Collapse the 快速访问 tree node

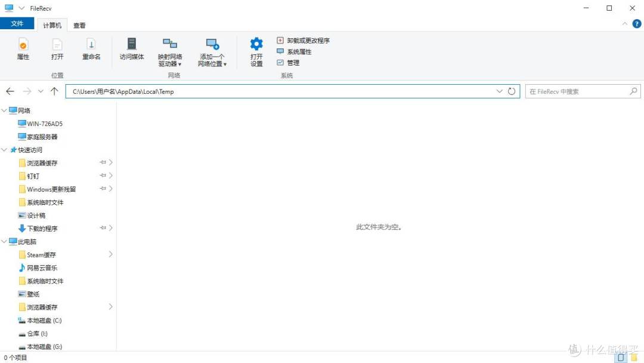pos(4,150)
